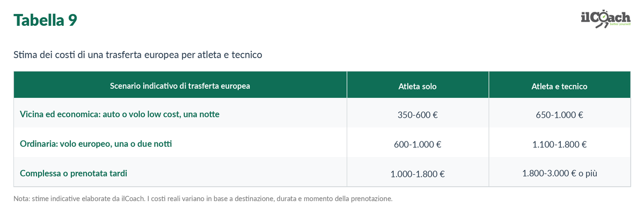The image size is (644, 214).
Task: Select the Ordinaria volo europeo row label
Action: 96,144
